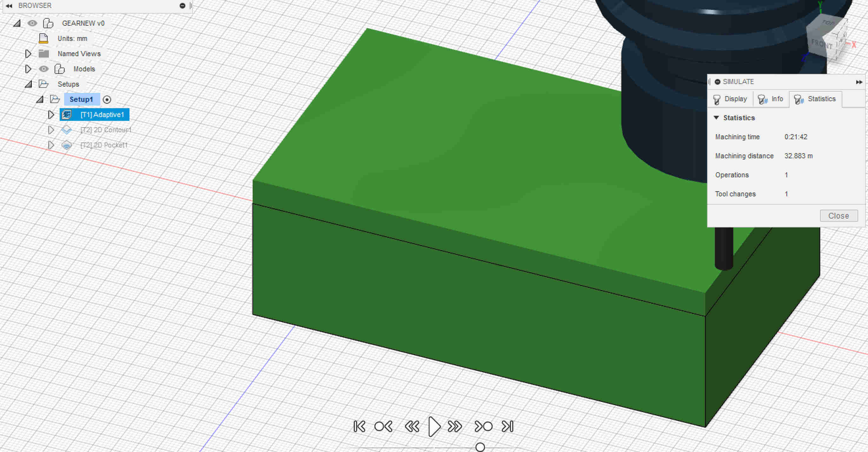Toggle visibility eye of GEARNEW v0
The height and width of the screenshot is (452, 868).
pos(32,23)
